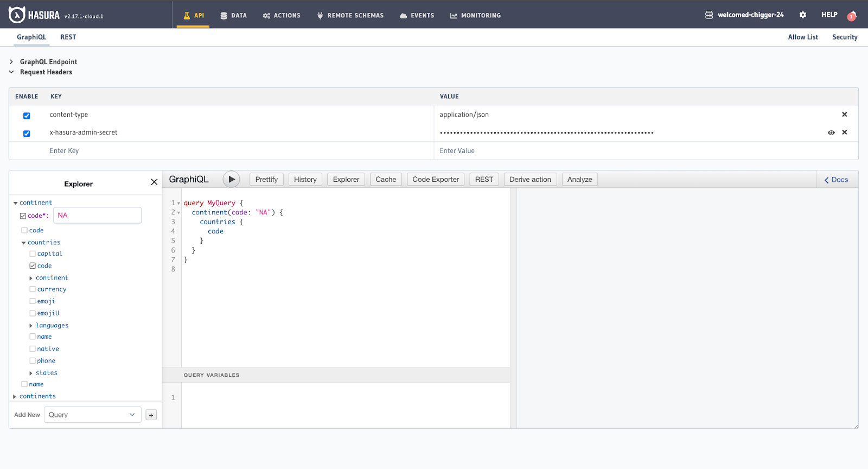Close the Explorer panel with X
The image size is (868, 469).
point(154,182)
